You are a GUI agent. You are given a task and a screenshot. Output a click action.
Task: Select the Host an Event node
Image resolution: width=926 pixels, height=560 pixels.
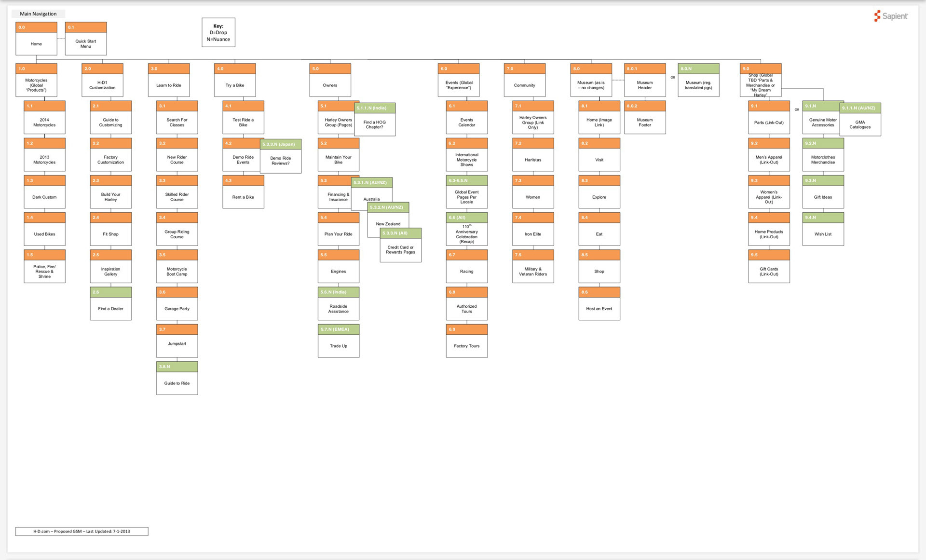coord(599,304)
